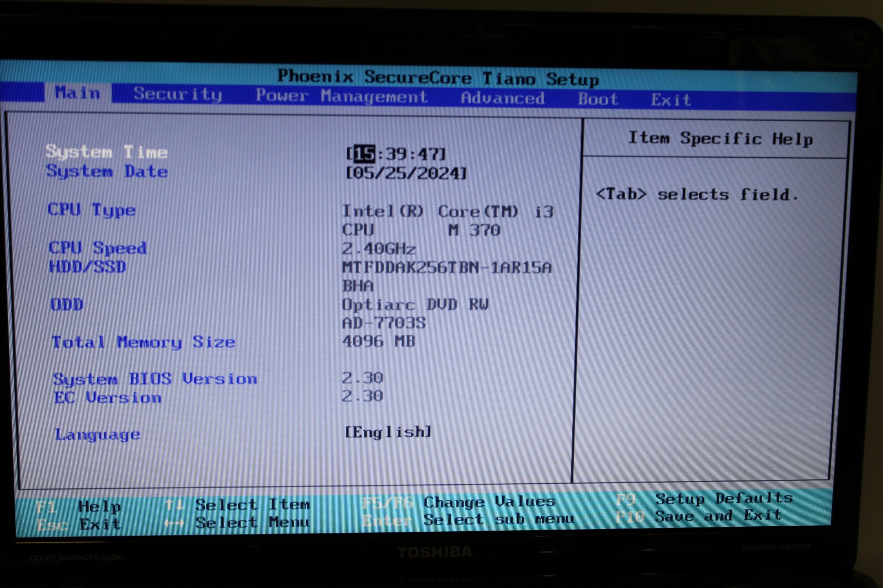This screenshot has height=588, width=883.
Task: Switch to the Security tab
Action: point(178,94)
